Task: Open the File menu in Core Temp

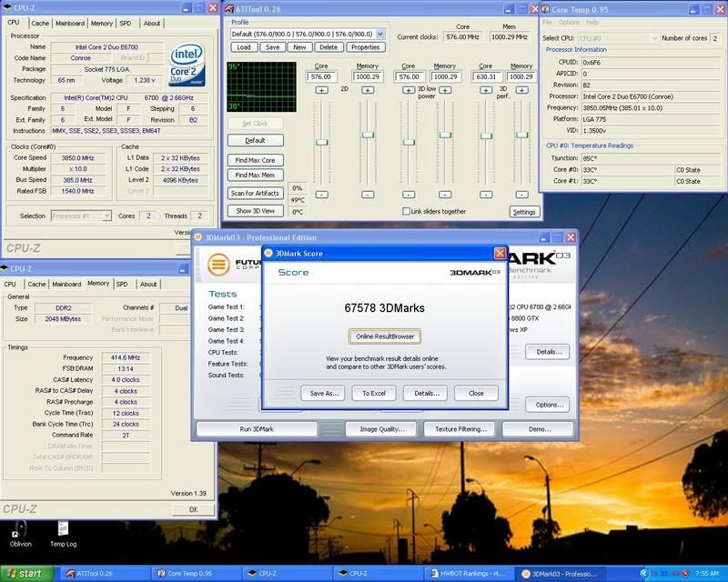Action: coord(548,22)
